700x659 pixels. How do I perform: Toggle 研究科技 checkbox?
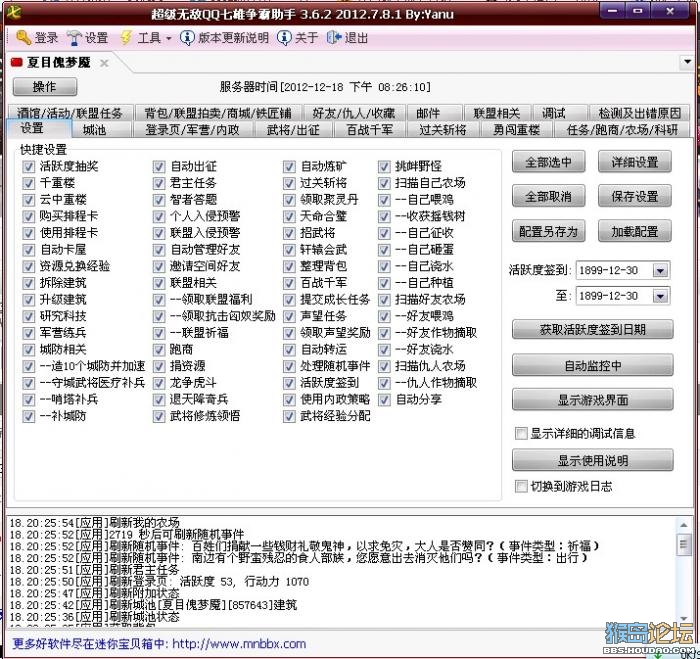(x=29, y=317)
